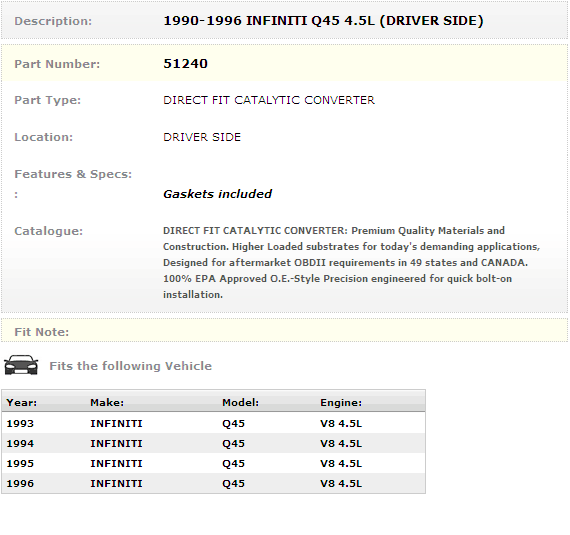Click the catalogue line starting '100% EPA Approved'
This screenshot has width=570, height=535.
pos(337,279)
